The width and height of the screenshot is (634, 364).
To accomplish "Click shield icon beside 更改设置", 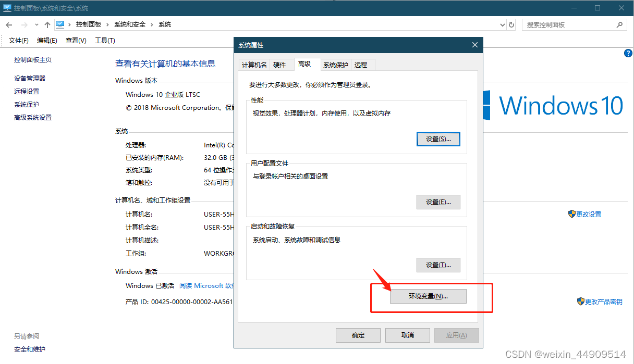I will pos(572,214).
